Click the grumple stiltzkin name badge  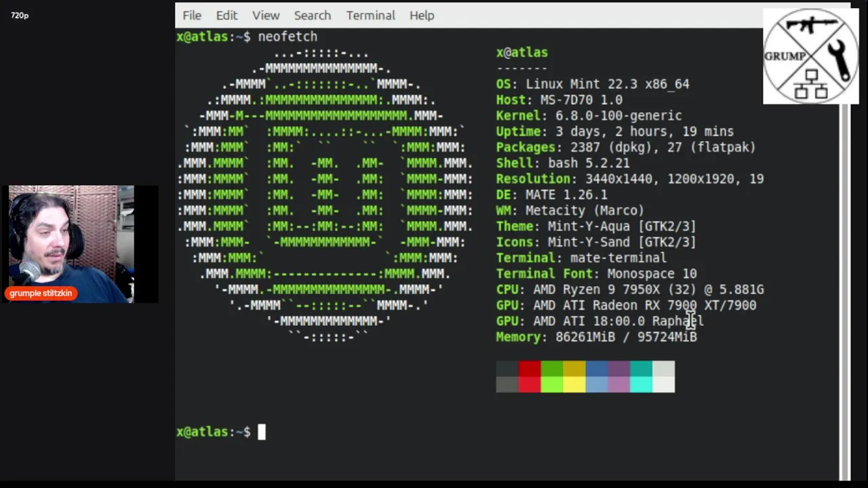[x=41, y=293]
